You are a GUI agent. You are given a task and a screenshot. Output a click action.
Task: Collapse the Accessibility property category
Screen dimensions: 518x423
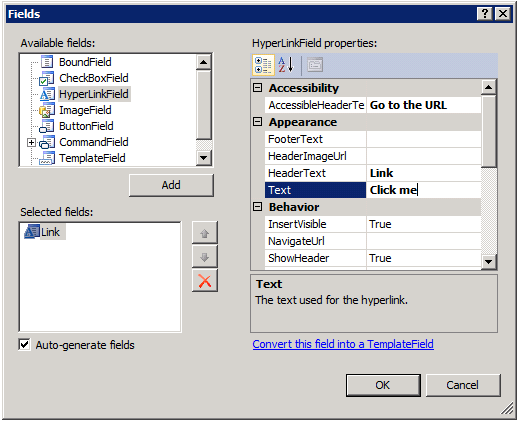pos(257,88)
